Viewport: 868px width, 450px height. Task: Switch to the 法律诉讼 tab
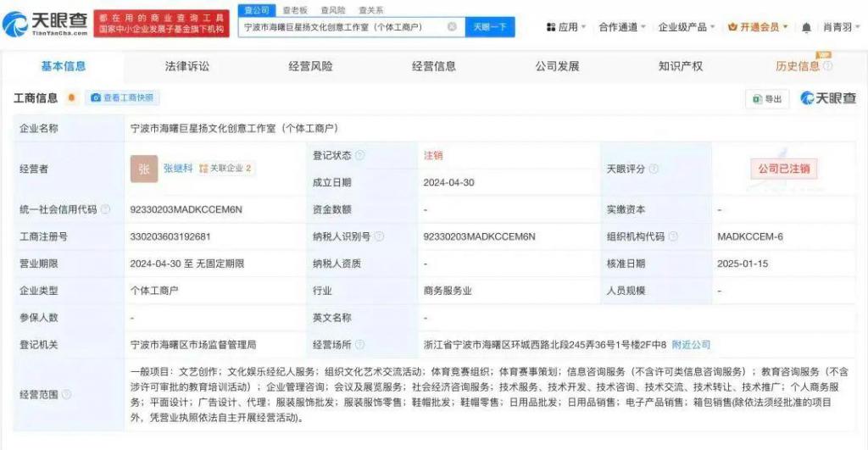tap(186, 66)
